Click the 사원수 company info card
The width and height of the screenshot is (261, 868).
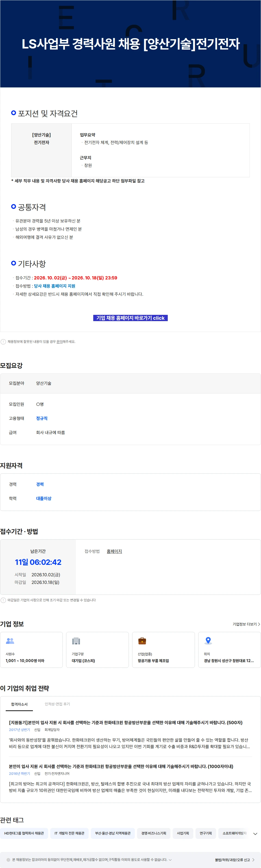pyautogui.click(x=31, y=650)
